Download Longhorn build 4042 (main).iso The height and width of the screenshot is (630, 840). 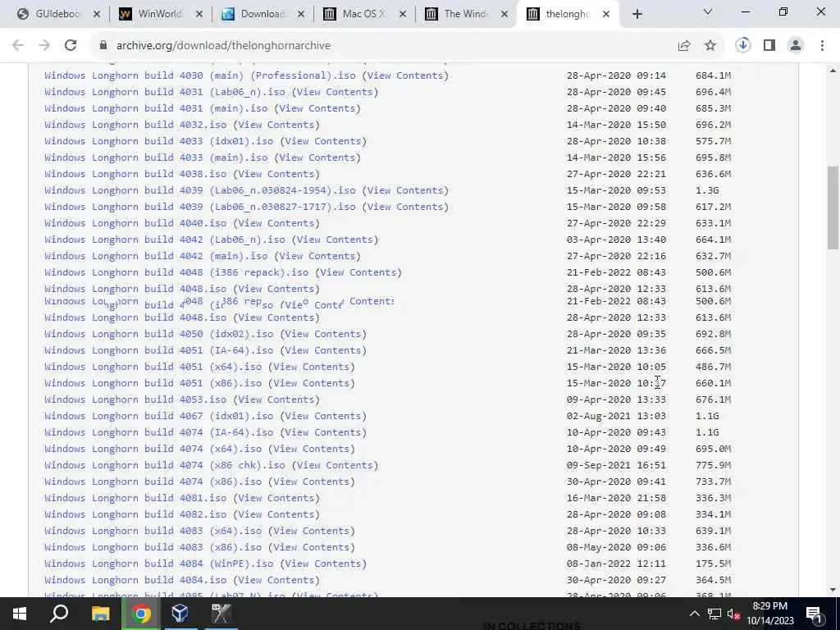click(x=156, y=256)
